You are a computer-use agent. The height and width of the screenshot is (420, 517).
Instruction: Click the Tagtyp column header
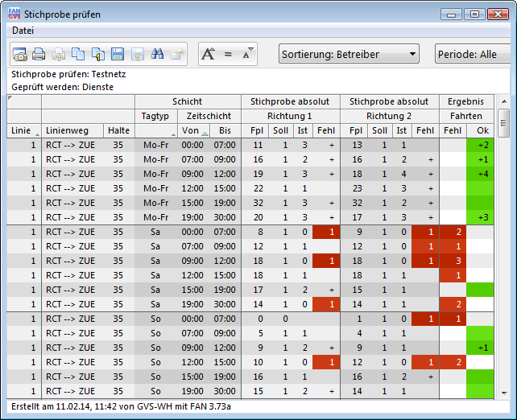[x=155, y=116]
